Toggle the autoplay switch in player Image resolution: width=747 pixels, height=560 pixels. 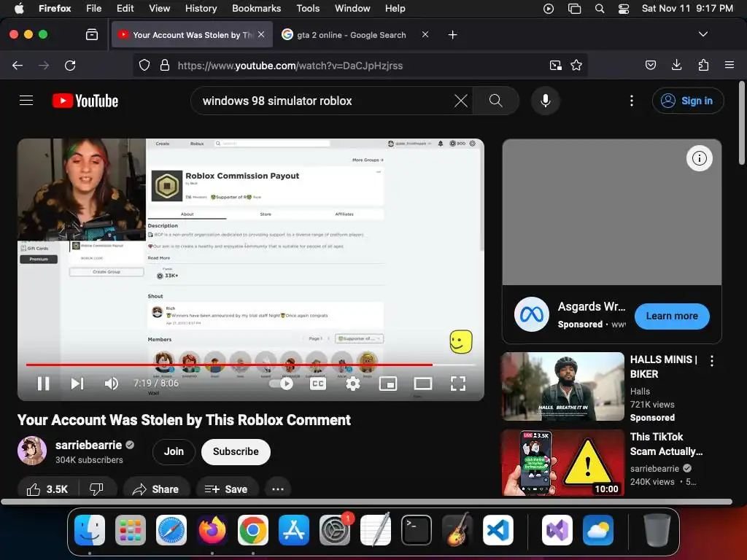[281, 384]
